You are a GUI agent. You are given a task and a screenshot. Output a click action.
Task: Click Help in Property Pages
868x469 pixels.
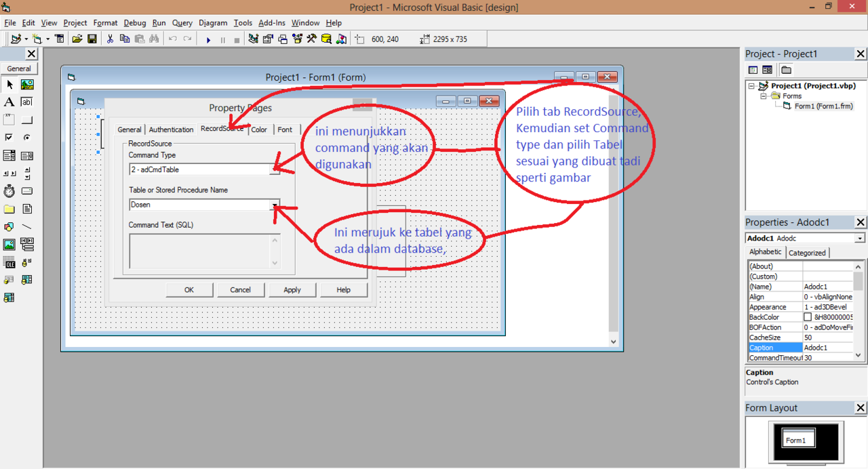click(x=344, y=289)
